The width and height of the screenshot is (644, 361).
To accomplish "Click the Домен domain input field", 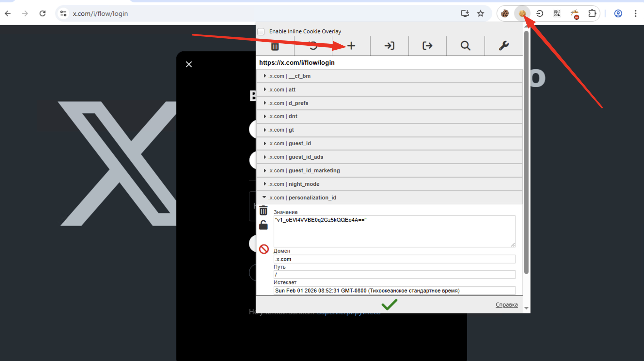I will [394, 259].
